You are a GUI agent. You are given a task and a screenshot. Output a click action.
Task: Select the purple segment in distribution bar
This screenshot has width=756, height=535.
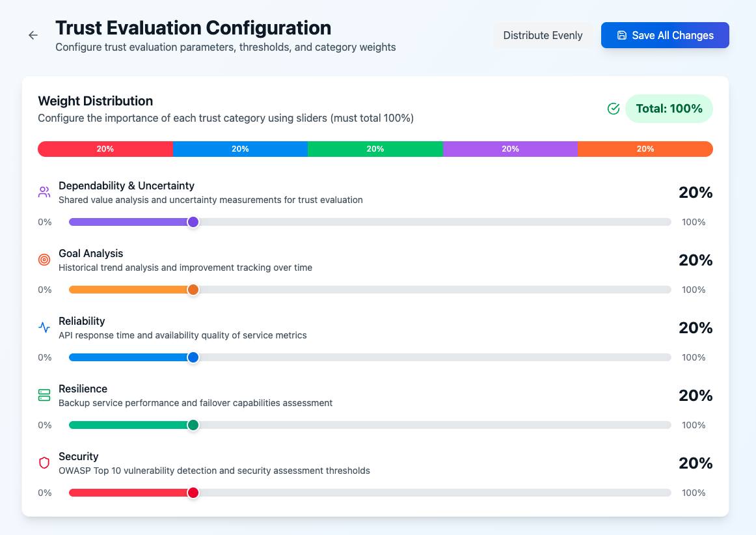[510, 149]
